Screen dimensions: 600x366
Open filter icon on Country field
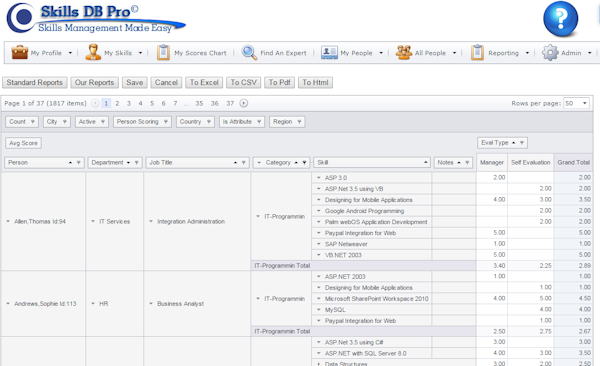[209, 122]
